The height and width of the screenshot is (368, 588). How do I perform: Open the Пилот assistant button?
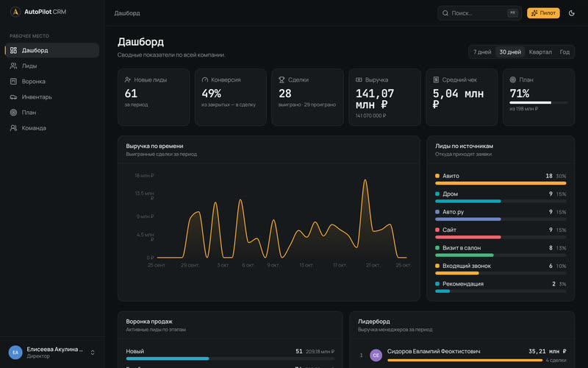click(x=543, y=13)
